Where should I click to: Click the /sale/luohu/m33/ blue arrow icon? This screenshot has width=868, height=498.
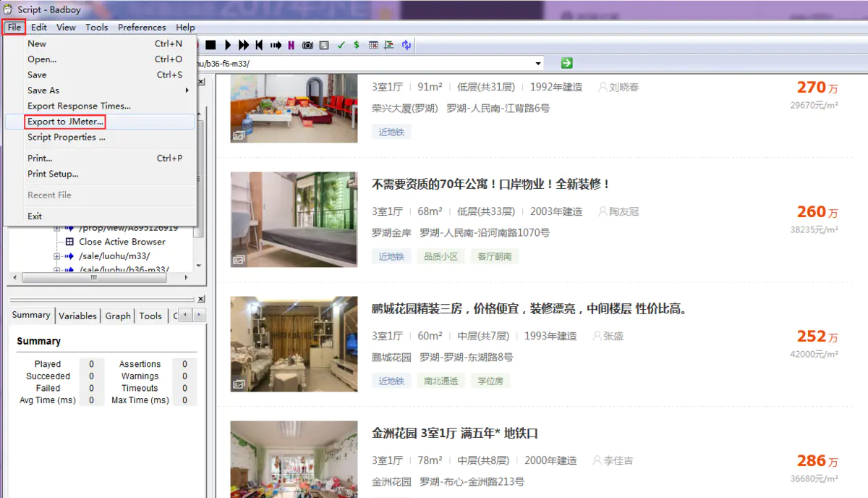click(69, 256)
